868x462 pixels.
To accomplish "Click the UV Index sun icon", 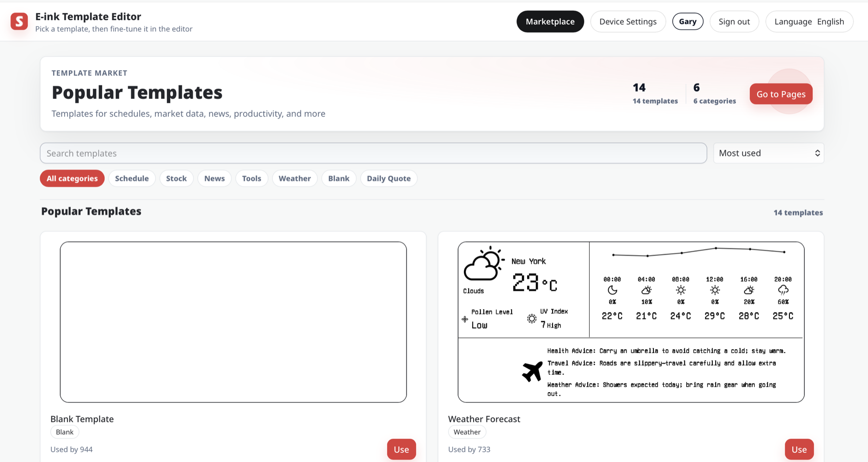I will pos(531,319).
